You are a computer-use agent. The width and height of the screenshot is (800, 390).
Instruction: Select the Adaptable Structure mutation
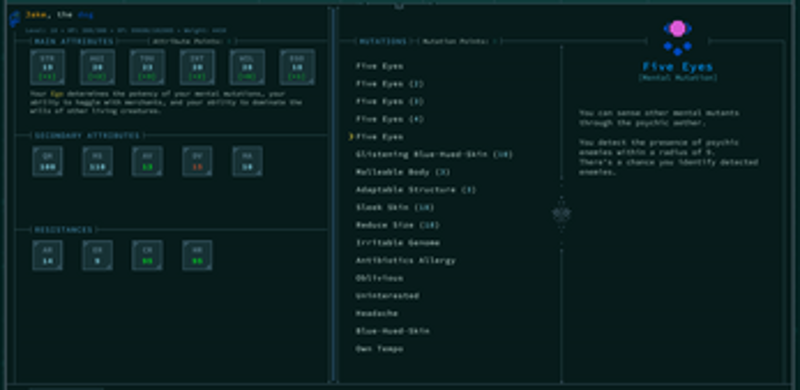pos(416,189)
